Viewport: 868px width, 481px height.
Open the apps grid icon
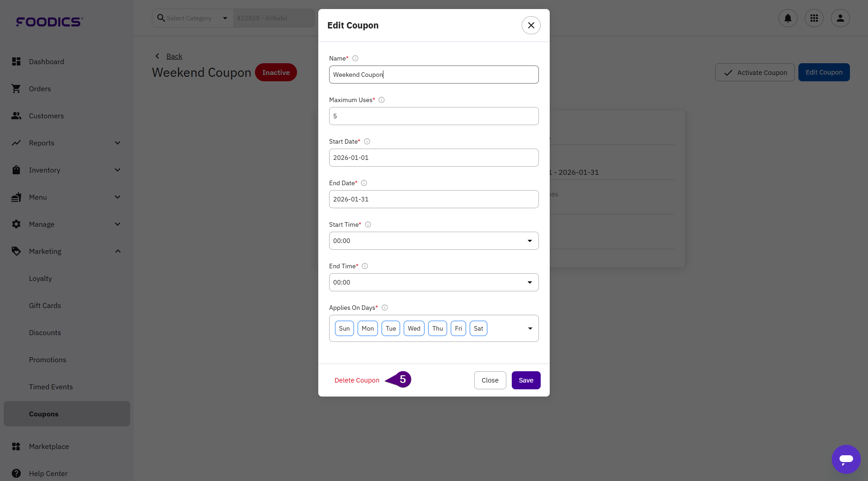(814, 18)
